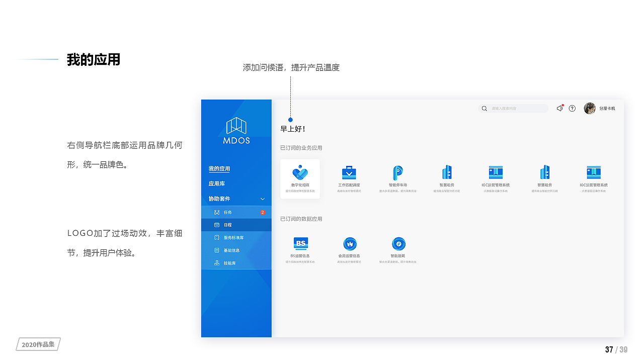Click the red badge on 任务
The height and width of the screenshot is (362, 644).
click(263, 212)
